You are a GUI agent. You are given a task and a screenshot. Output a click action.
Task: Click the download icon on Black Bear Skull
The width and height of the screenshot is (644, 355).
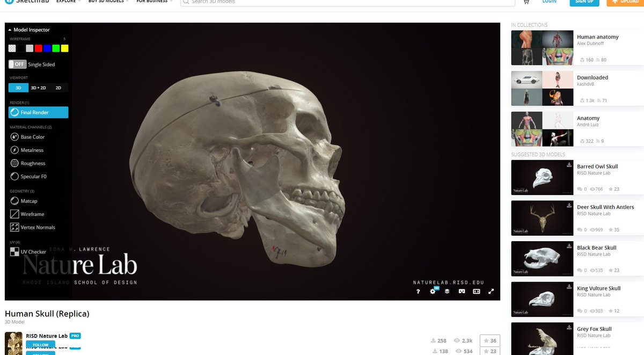tap(569, 247)
